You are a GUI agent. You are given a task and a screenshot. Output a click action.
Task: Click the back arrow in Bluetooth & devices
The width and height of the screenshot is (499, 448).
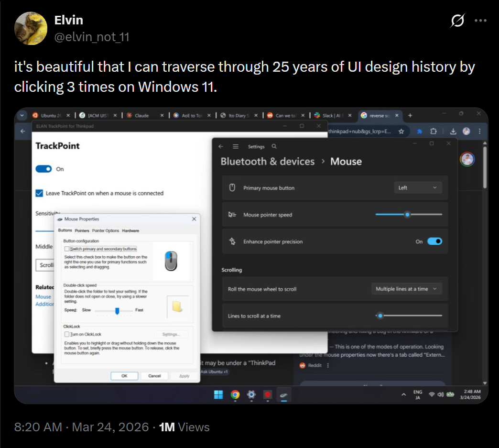pos(221,146)
